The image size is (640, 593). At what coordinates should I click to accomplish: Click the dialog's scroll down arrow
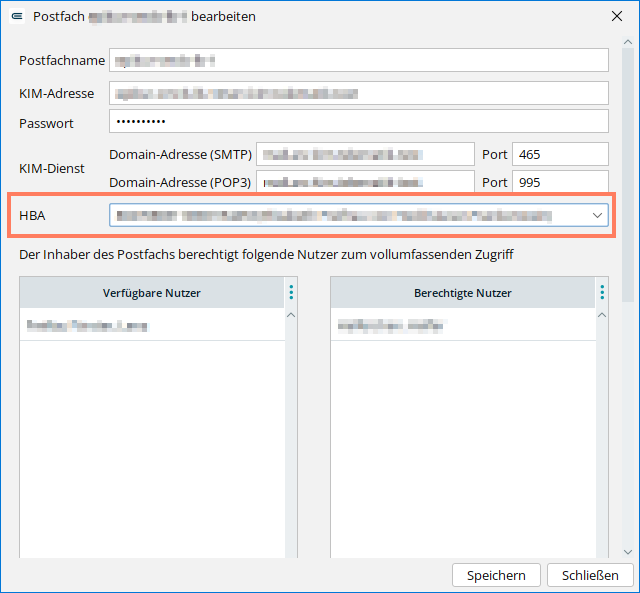(x=628, y=552)
